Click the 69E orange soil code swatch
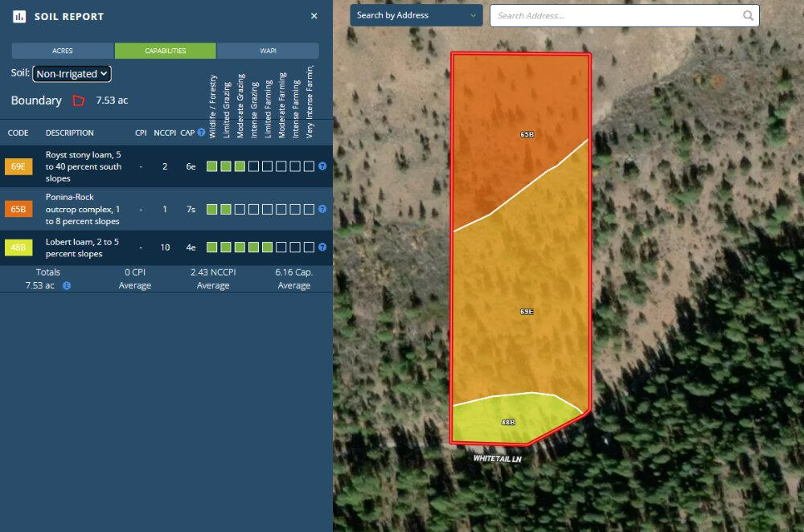The width and height of the screenshot is (804, 532). (18, 166)
